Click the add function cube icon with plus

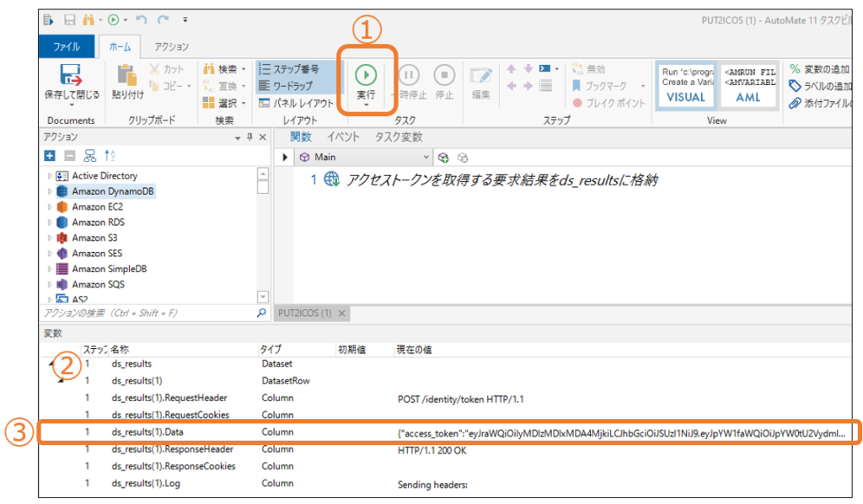click(x=443, y=158)
